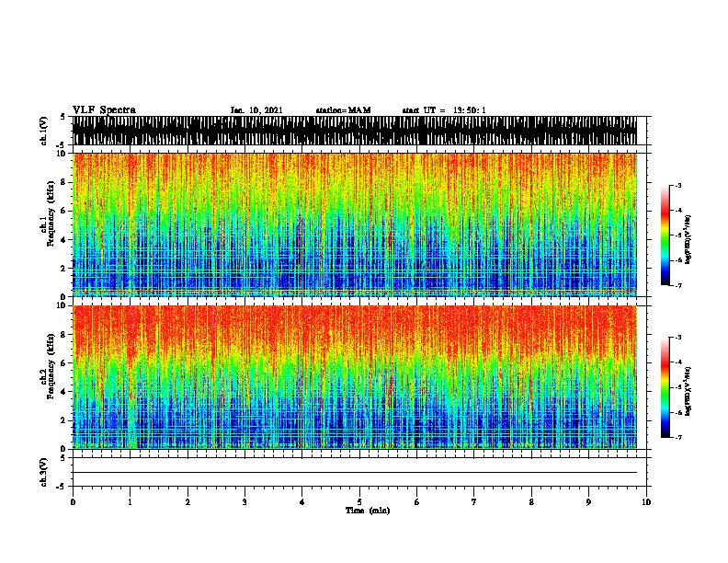
Task: Click the ch.2 "Frequency (kHz)" axis label
Action: coord(51,366)
